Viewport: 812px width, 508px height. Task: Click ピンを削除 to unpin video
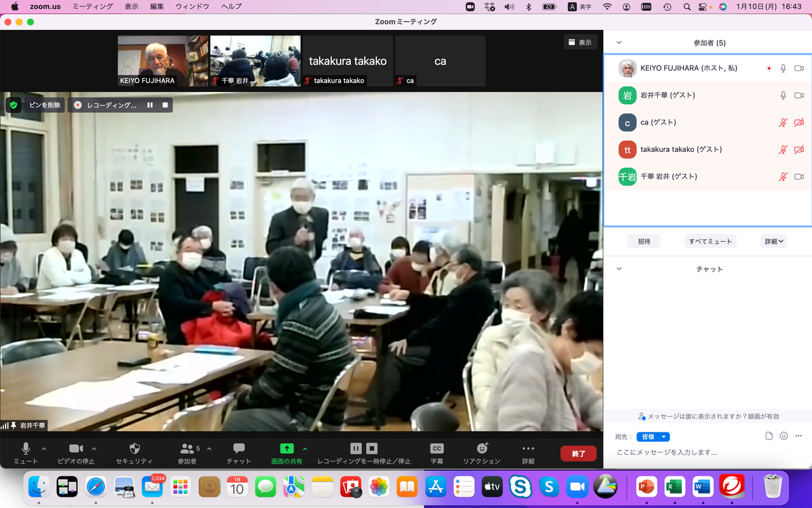click(44, 105)
